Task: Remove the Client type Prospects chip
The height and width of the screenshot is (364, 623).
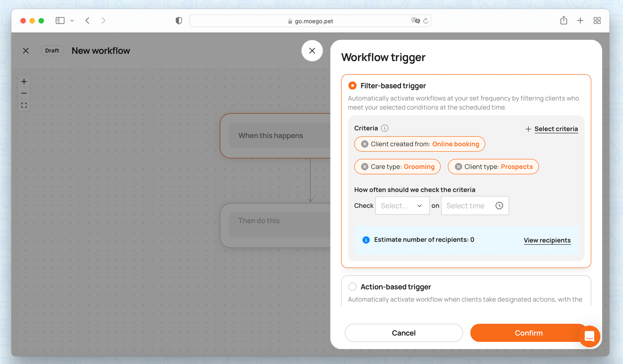Action: point(458,167)
